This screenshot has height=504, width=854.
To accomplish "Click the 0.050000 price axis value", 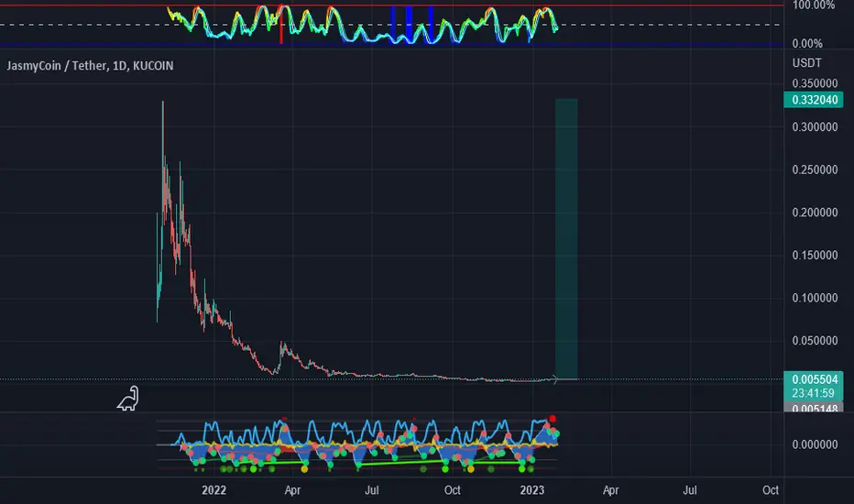I will pyautogui.click(x=815, y=341).
